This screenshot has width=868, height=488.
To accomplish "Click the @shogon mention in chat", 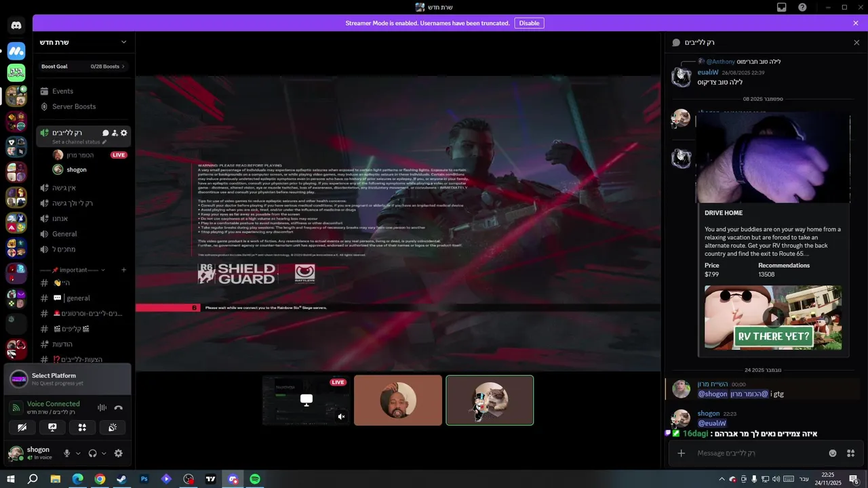I will click(713, 394).
